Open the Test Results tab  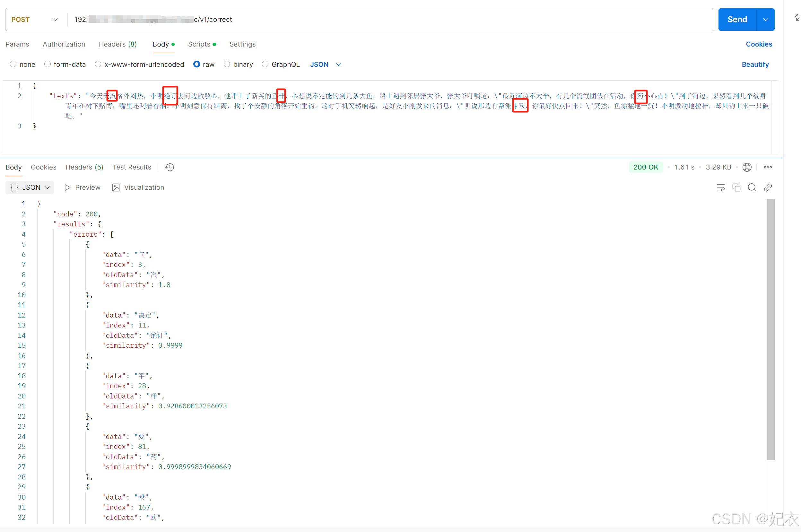click(132, 167)
